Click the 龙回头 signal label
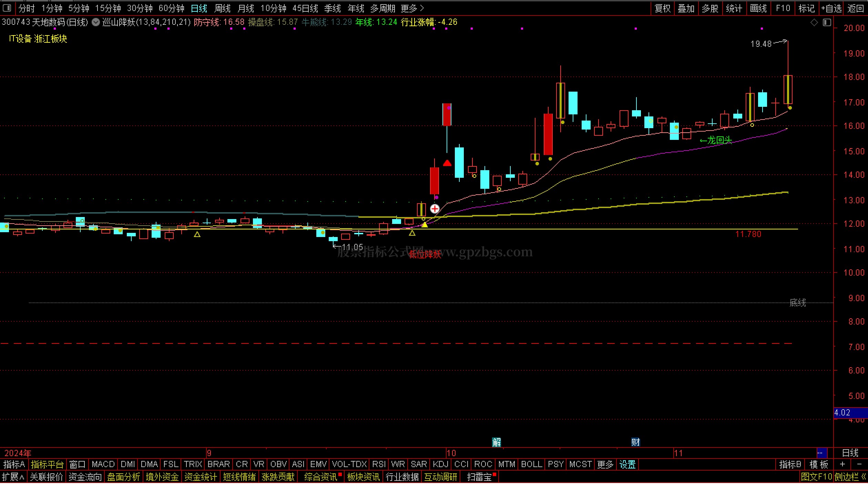Viewport: 868px width, 484px height. point(716,140)
